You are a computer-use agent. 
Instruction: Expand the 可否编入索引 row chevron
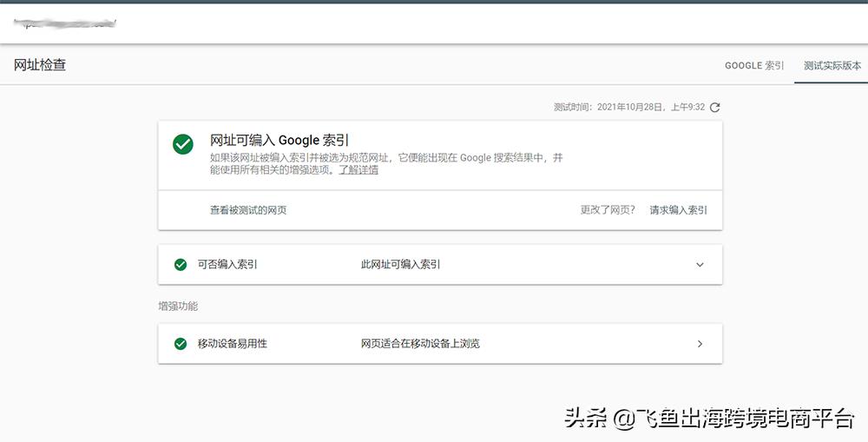700,265
